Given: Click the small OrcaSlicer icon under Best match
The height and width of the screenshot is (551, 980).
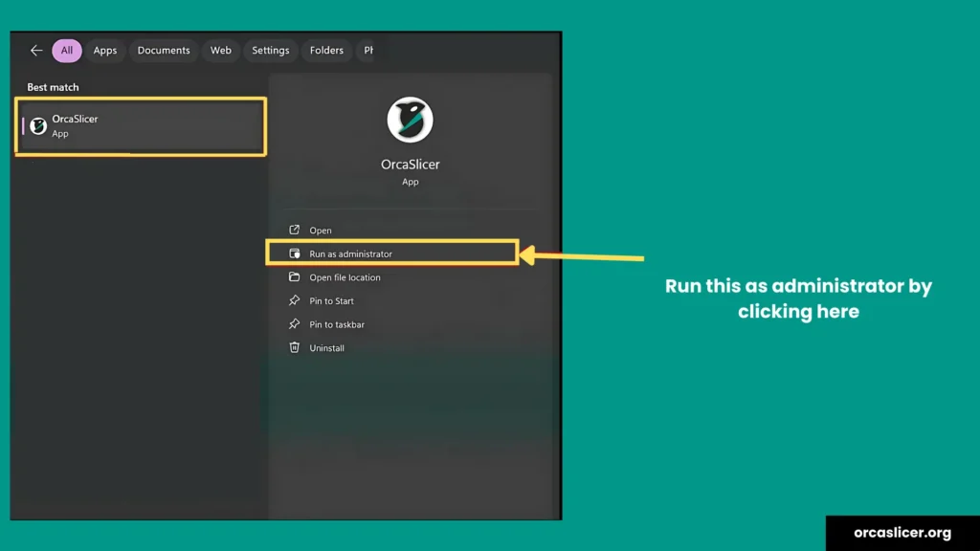Looking at the screenshot, I should (x=38, y=126).
